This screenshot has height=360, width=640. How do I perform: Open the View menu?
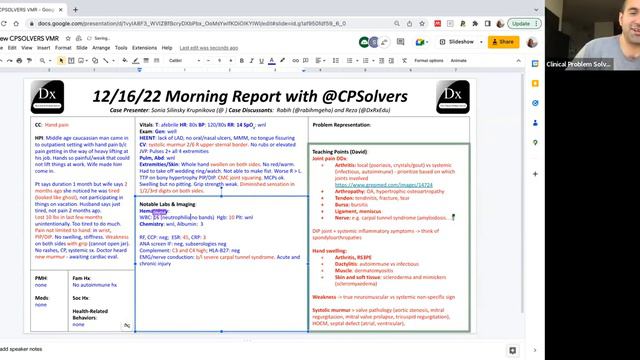27,48
